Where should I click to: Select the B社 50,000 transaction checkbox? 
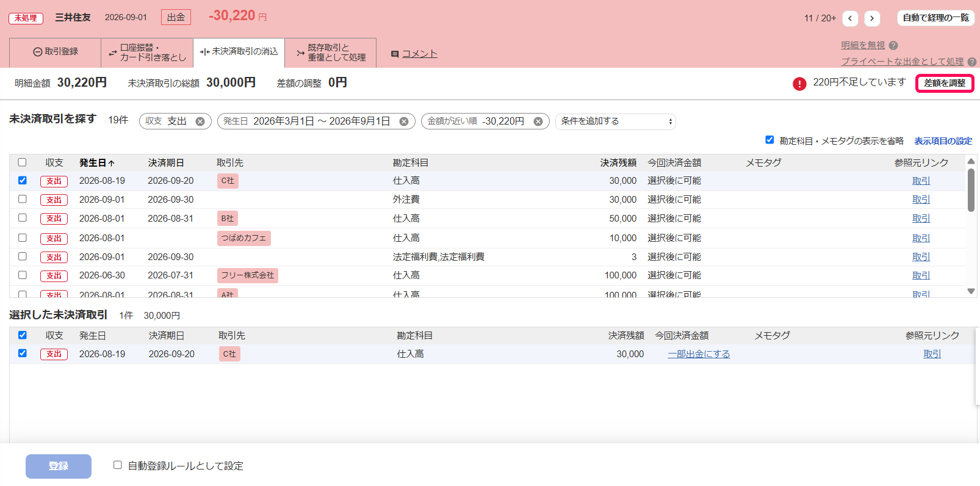(23, 218)
